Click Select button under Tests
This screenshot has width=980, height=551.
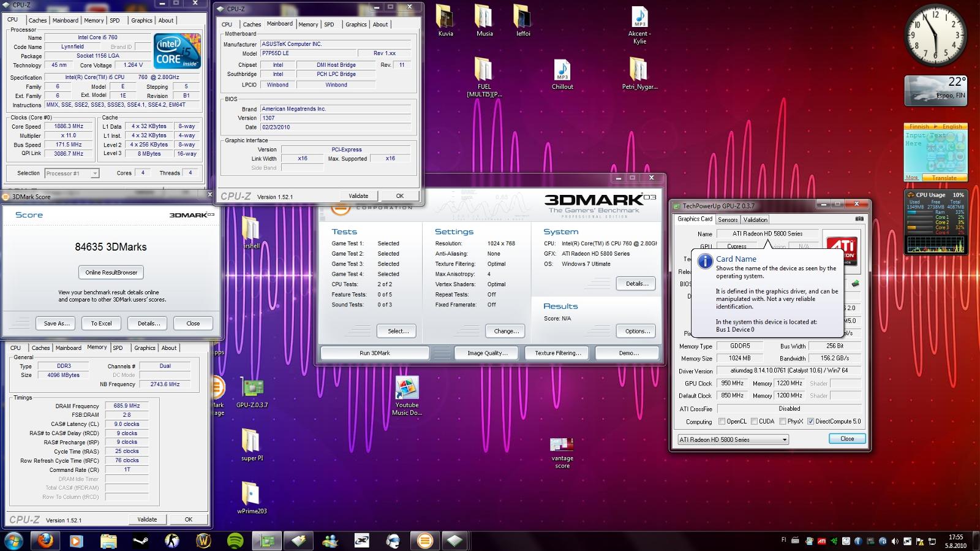pos(397,331)
